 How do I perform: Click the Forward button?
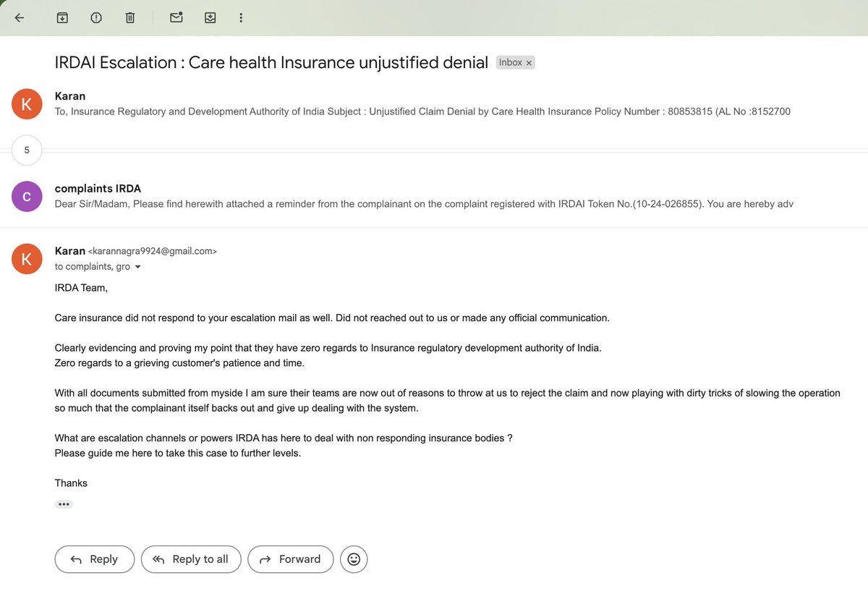(291, 559)
